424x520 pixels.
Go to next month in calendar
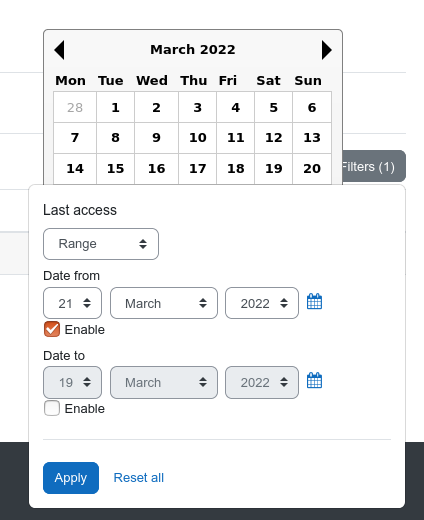327,50
